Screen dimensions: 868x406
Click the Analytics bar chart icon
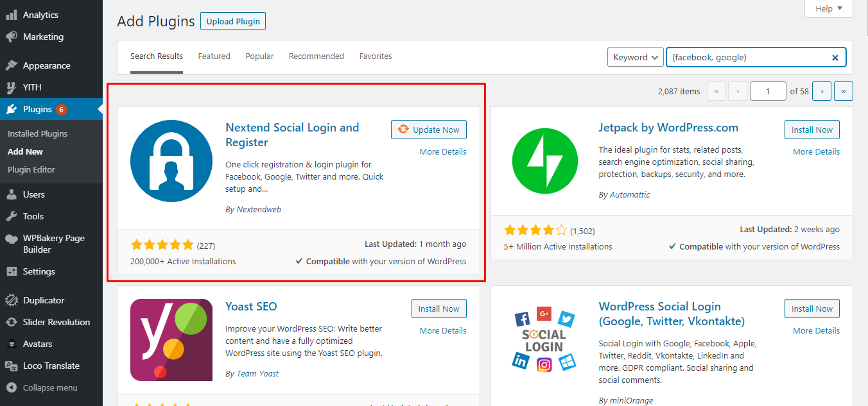click(12, 15)
